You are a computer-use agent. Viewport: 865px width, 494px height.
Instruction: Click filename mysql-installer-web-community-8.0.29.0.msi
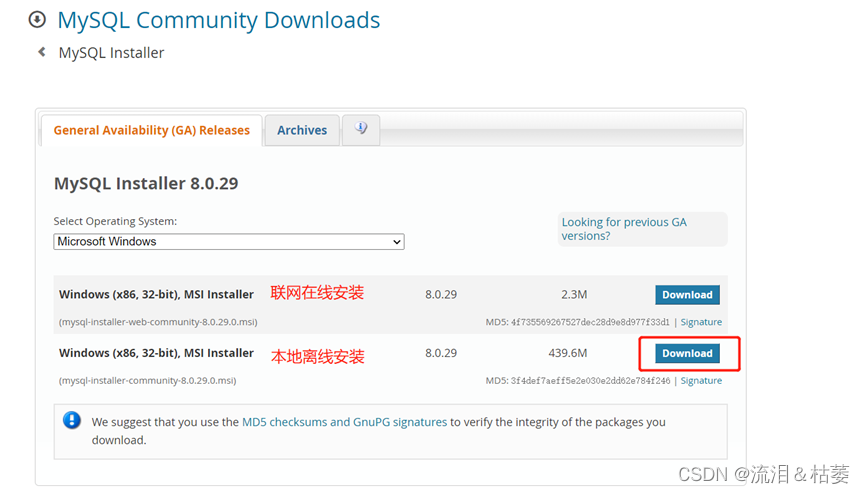pyautogui.click(x=158, y=322)
